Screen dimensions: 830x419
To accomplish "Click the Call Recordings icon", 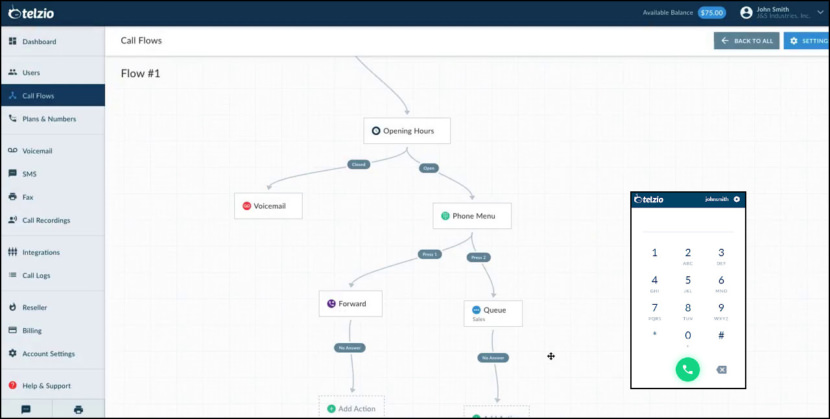I will click(x=13, y=220).
